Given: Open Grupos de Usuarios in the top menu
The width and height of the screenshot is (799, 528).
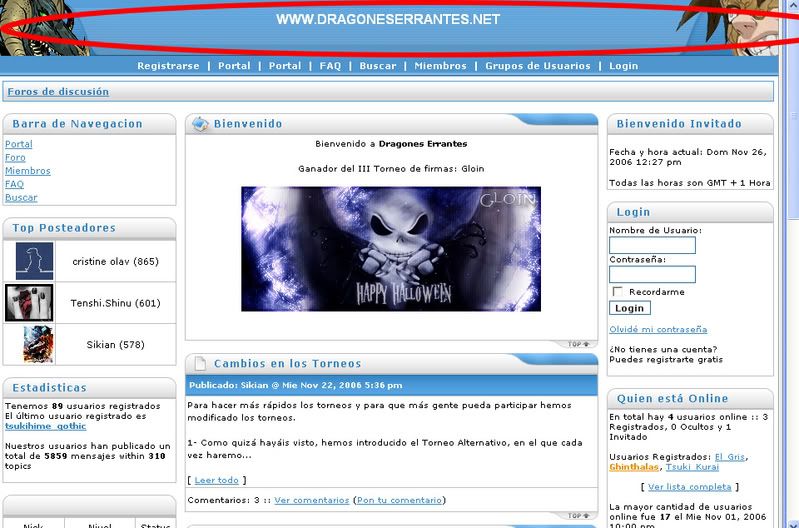Looking at the screenshot, I should tap(538, 66).
